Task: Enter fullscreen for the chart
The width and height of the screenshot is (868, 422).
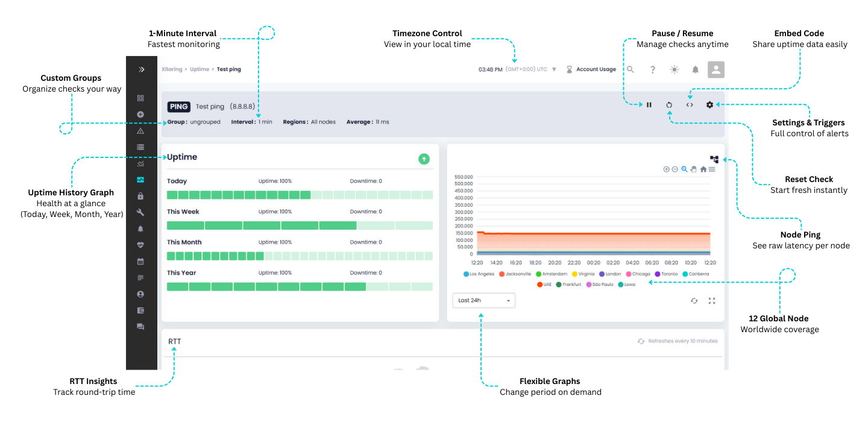Action: coord(712,301)
